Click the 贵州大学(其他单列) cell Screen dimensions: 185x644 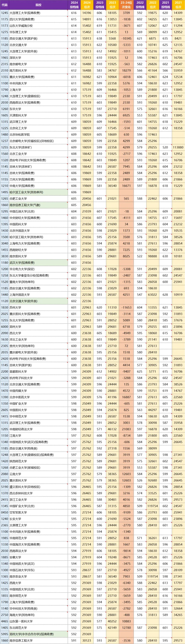click(x=38, y=346)
